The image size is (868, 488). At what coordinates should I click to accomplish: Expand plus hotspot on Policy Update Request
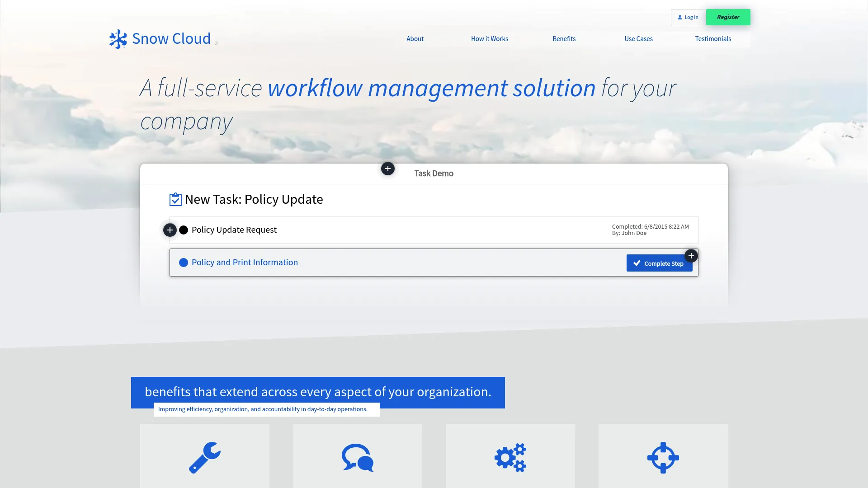(170, 230)
